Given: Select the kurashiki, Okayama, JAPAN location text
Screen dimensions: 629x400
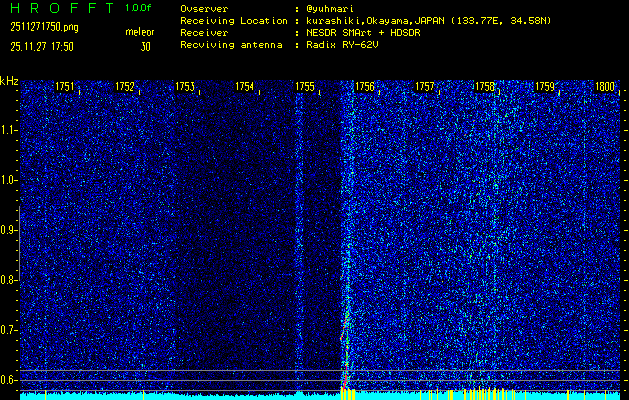Looking at the screenshot, I should [428, 21].
